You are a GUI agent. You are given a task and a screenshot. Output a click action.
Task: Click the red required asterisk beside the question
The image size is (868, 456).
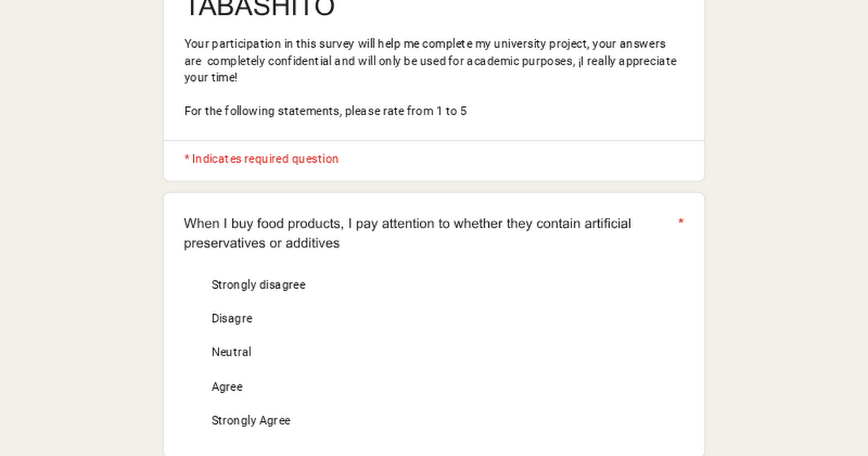(x=681, y=223)
